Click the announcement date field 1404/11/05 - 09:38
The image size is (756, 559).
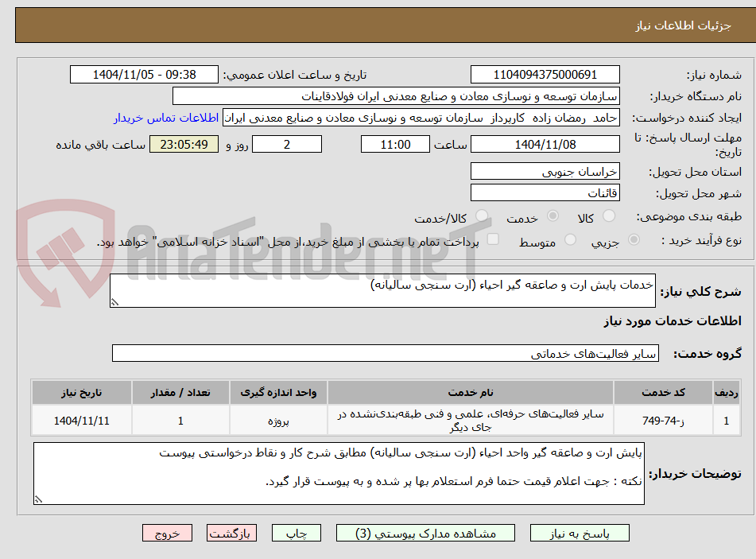144,75
